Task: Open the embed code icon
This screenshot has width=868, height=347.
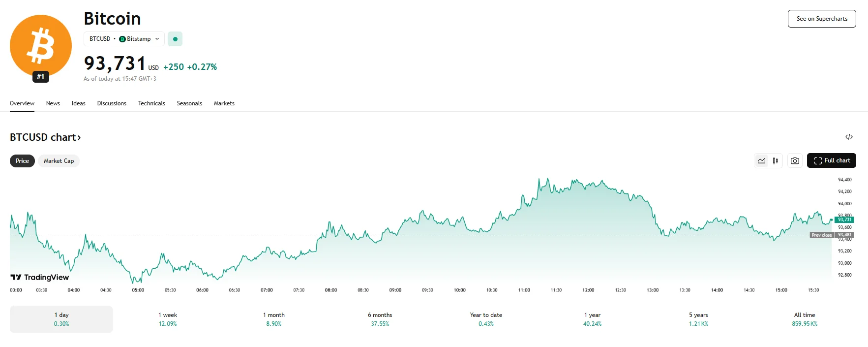Action: pos(849,137)
